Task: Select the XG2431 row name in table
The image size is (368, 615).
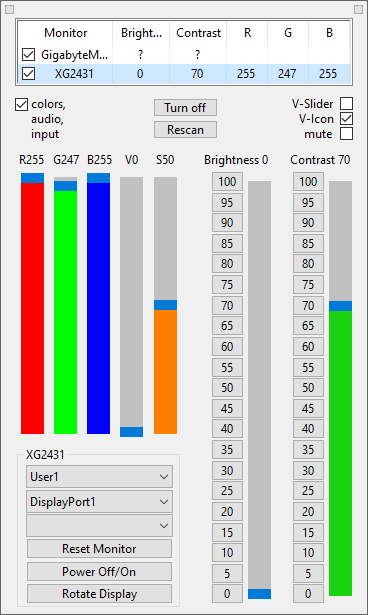Action: point(74,74)
